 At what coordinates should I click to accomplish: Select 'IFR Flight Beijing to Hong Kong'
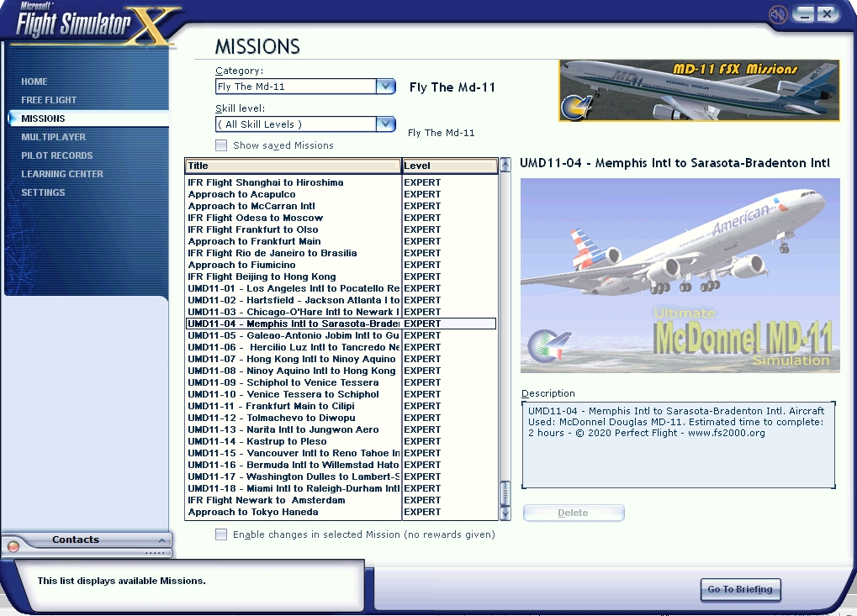click(341, 276)
